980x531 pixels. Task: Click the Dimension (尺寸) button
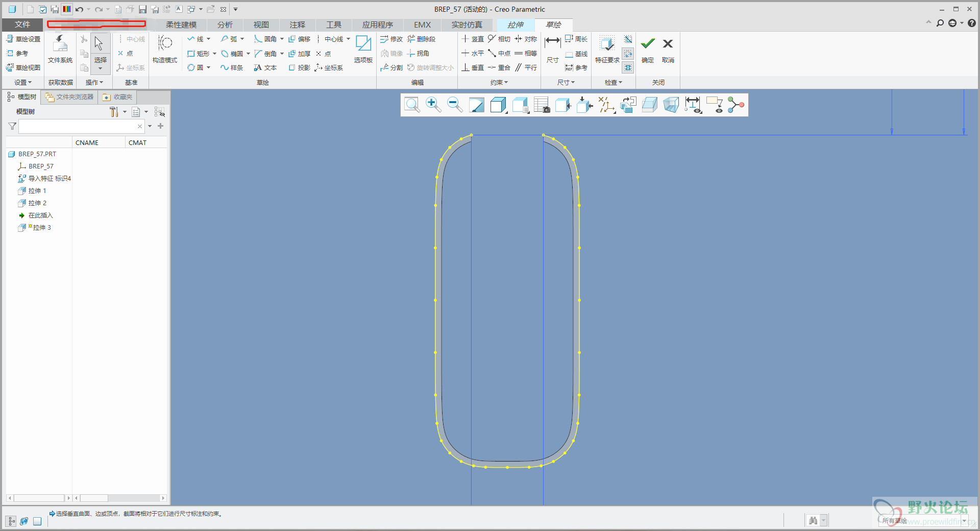[x=552, y=50]
